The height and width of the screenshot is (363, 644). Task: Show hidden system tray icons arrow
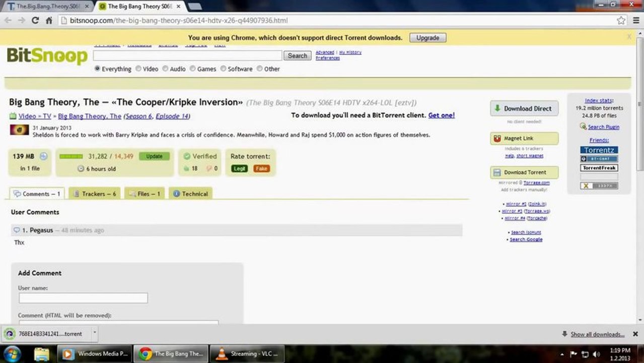tap(562, 354)
